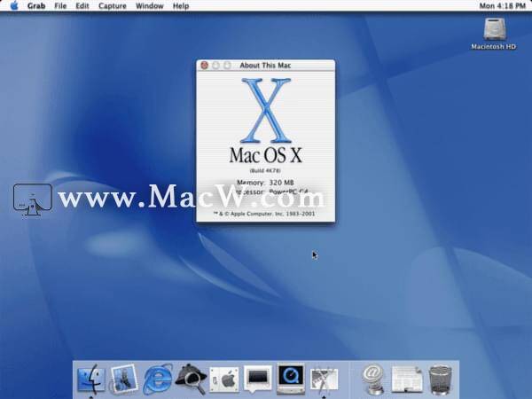Viewport: 532px width, 399px height.
Task: Open the Edit menu
Action: [82, 6]
